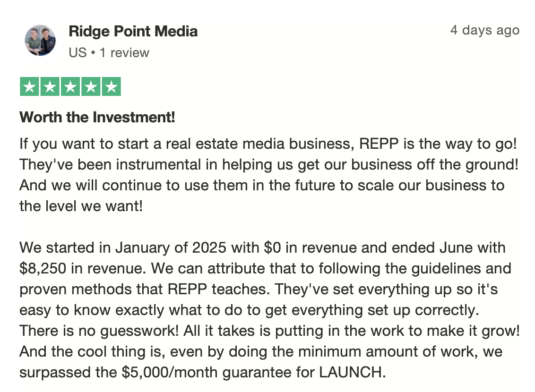Click the fifth green rating star
The image size is (535, 392).
point(111,86)
